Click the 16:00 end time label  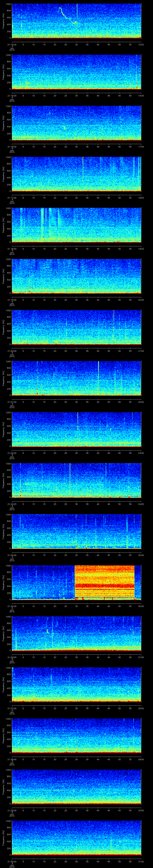(x=141, y=96)
